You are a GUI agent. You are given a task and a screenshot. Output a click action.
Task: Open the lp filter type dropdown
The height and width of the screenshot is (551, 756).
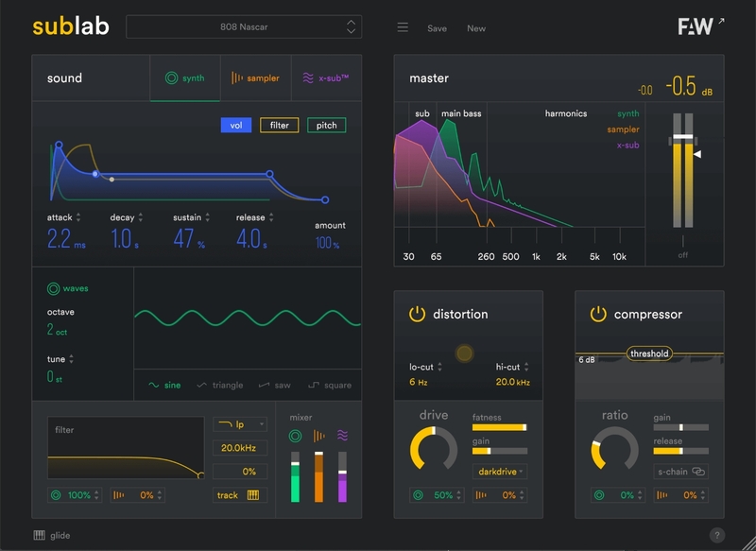tap(240, 424)
